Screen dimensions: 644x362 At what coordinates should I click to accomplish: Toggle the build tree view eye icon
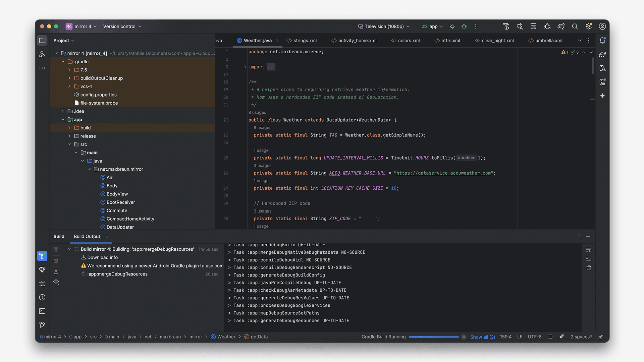point(56,282)
